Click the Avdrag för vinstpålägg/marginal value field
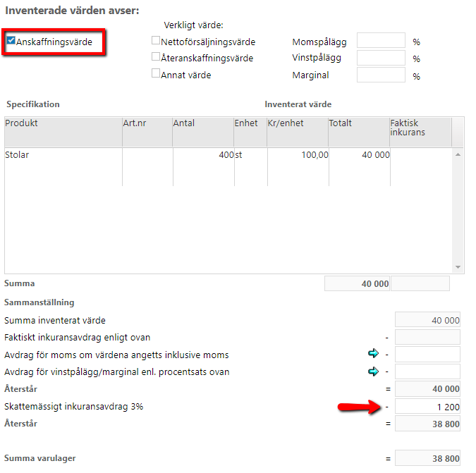The width and height of the screenshot is (476, 473). (427, 371)
